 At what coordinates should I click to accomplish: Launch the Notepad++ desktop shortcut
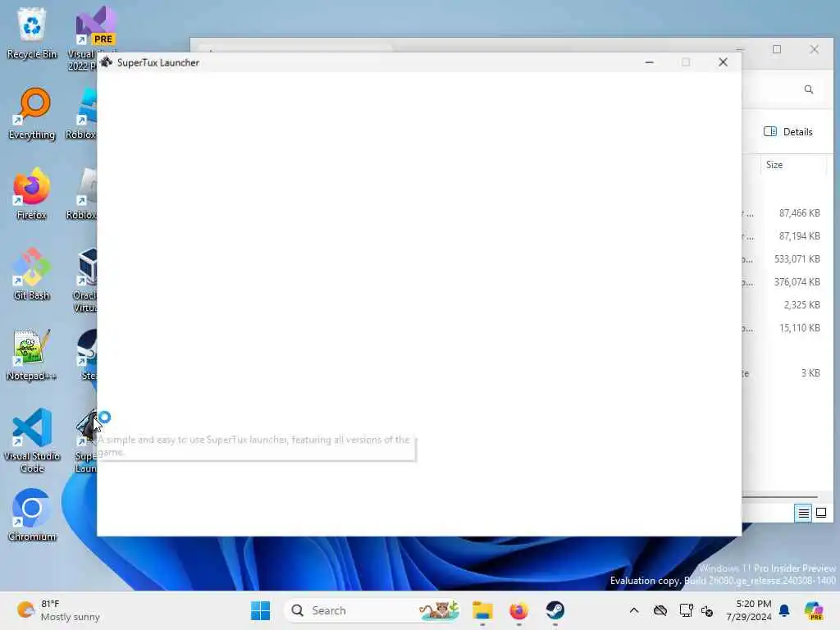(x=32, y=354)
